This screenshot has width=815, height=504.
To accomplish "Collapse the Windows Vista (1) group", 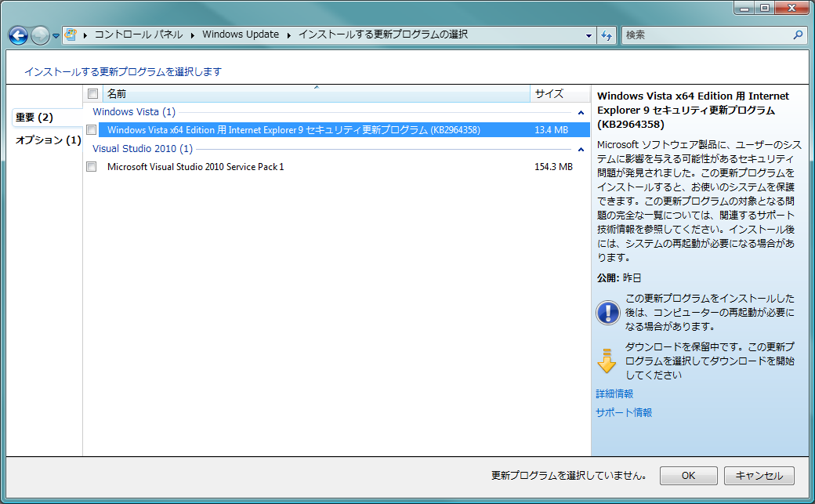I will coord(581,112).
